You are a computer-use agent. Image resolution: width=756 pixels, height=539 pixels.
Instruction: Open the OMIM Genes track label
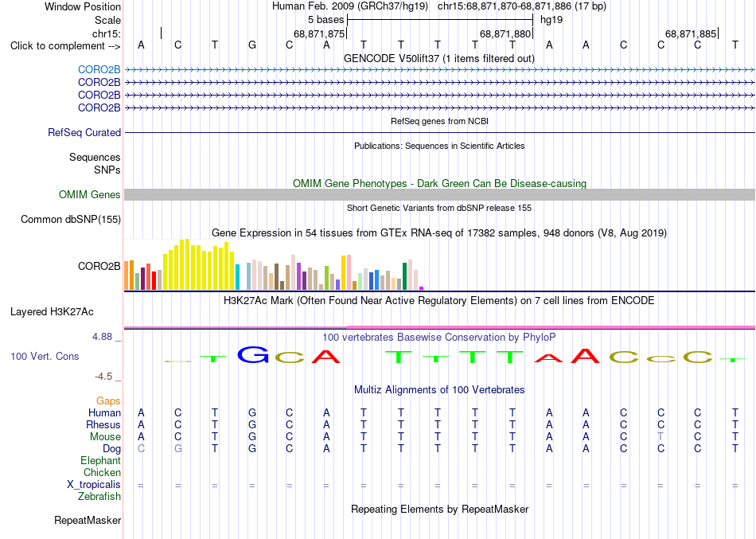click(90, 194)
